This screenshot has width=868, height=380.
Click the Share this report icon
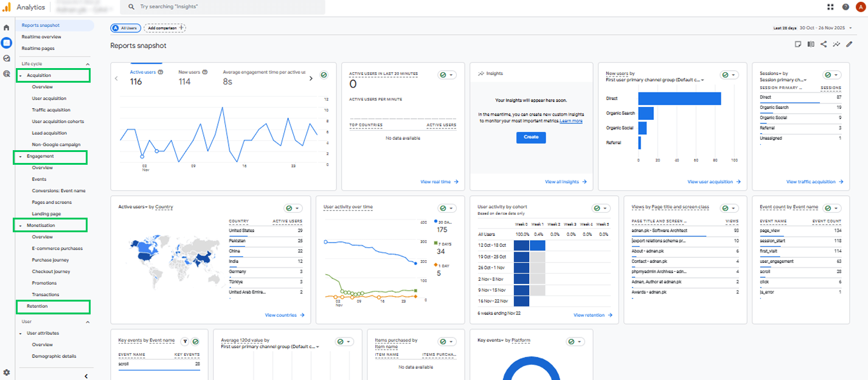coord(824,44)
